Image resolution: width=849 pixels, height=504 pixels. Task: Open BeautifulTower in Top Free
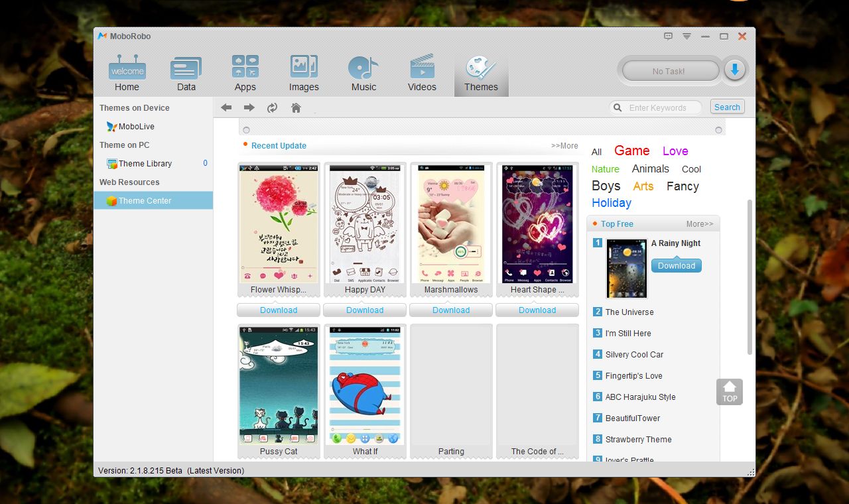click(633, 418)
